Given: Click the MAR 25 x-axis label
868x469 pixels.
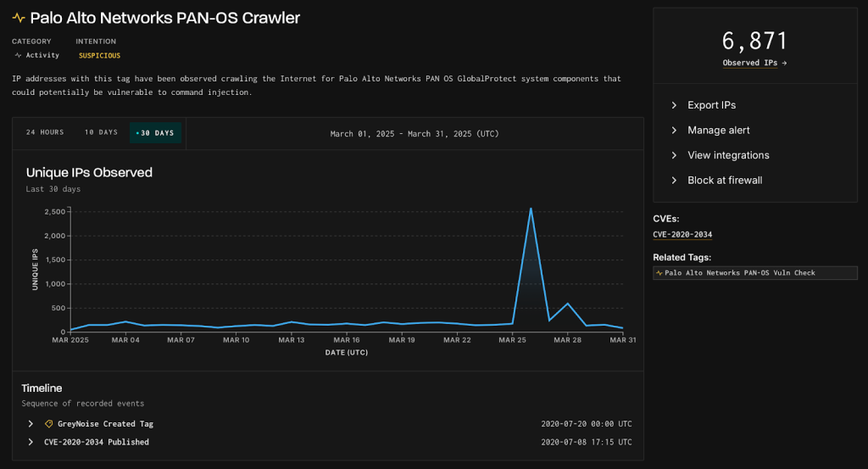Looking at the screenshot, I should 512,340.
